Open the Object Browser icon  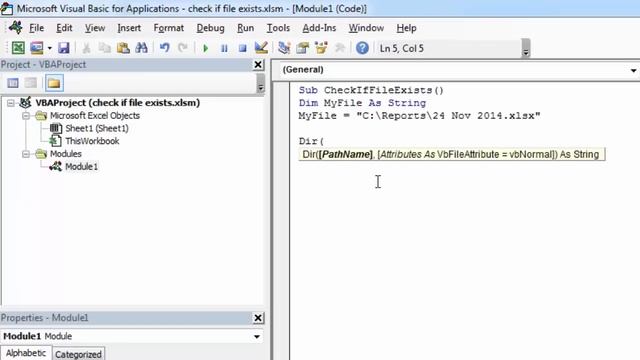coord(321,48)
